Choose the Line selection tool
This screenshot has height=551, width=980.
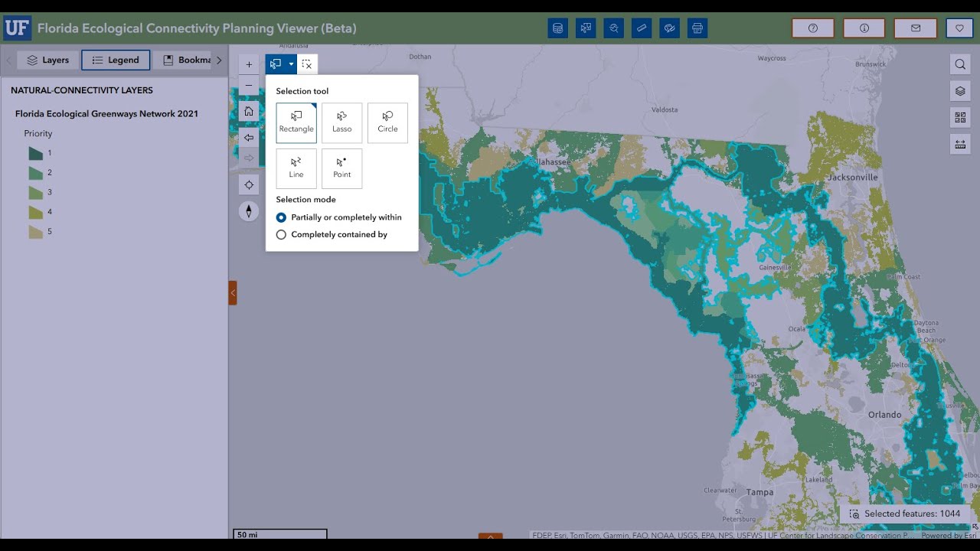tap(296, 168)
